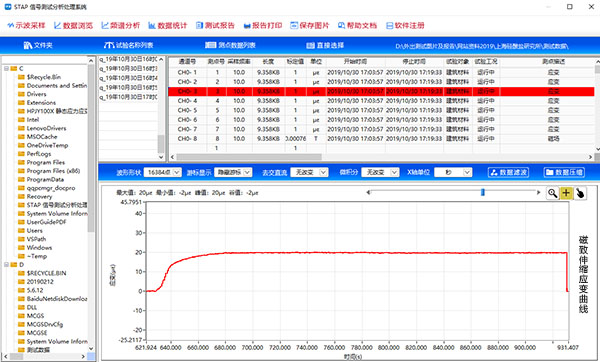Select the 20190212 folder under D

click(40, 282)
